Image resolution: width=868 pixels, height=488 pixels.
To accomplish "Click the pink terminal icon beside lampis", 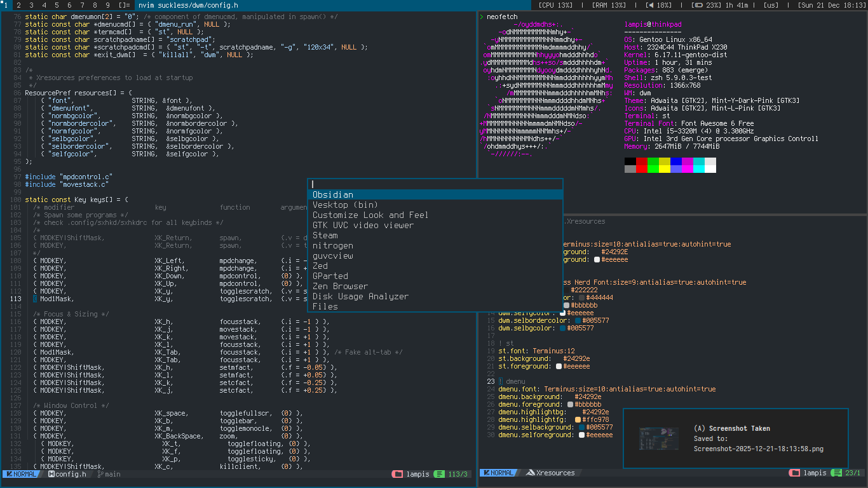I will (398, 473).
